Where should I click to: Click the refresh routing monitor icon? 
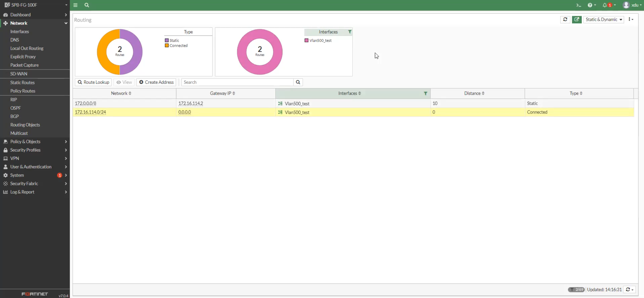click(x=565, y=19)
